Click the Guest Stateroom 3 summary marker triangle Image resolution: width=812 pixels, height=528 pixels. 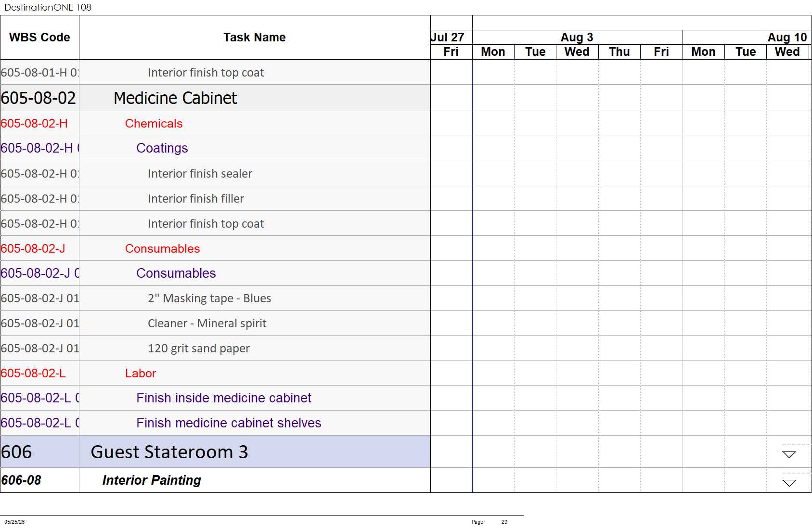tap(789, 455)
